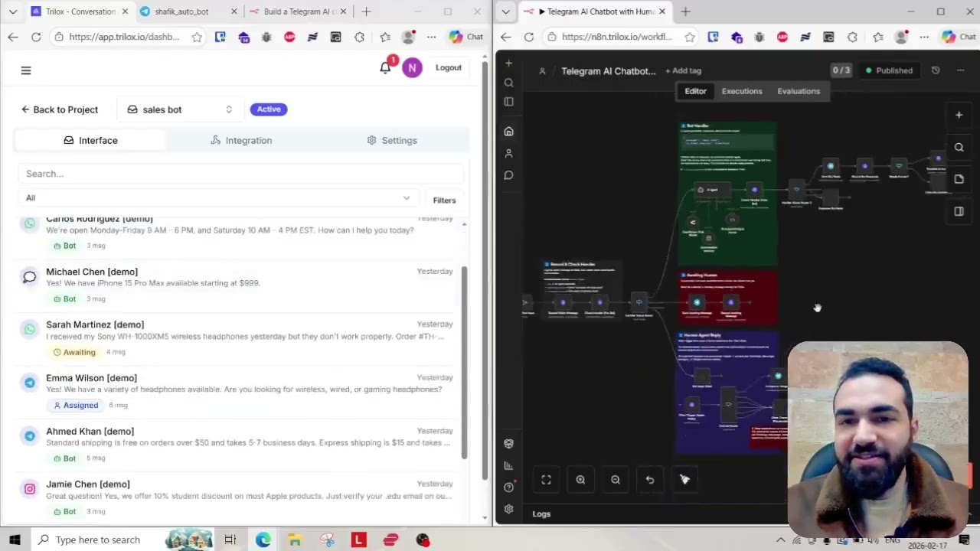Click the Add tag link in n8n
The image size is (980, 551).
(684, 70)
